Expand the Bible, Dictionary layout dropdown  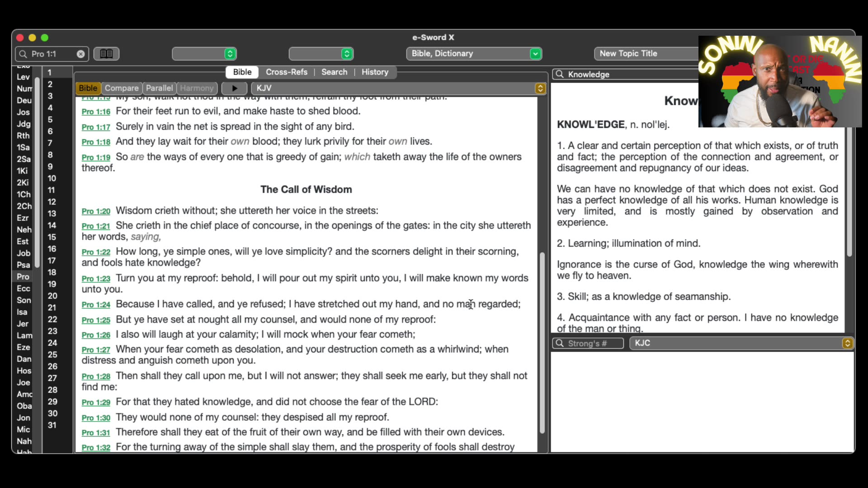click(535, 54)
